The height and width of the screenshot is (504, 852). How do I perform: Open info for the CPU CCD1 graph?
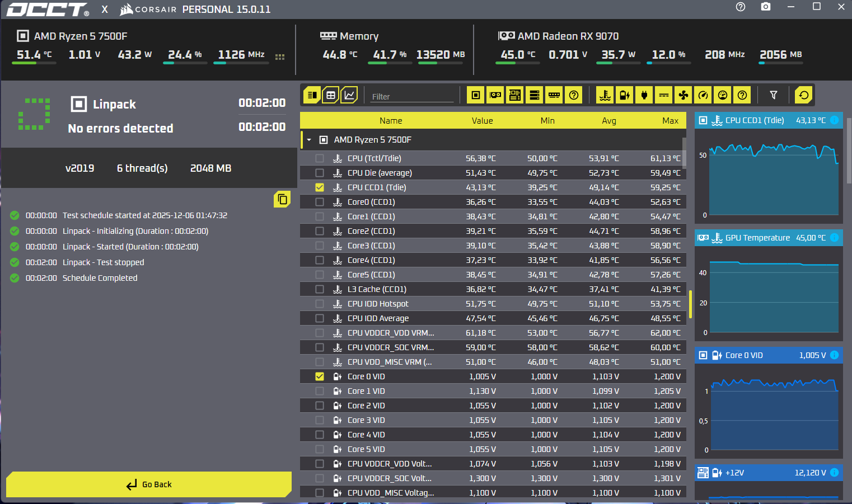point(834,120)
